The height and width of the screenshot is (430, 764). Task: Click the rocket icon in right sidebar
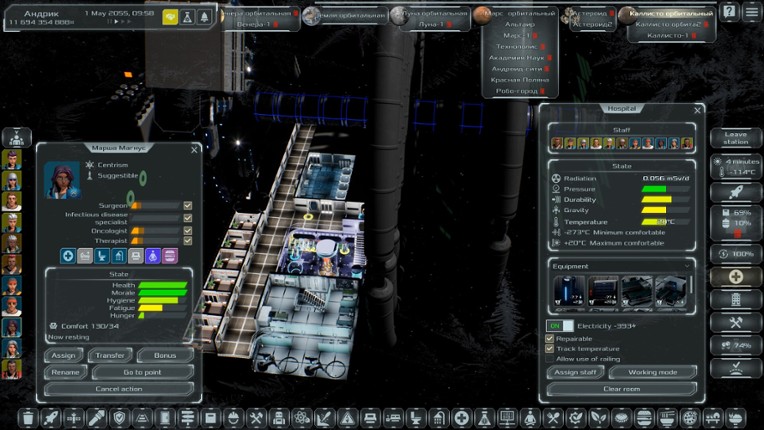[x=736, y=191]
